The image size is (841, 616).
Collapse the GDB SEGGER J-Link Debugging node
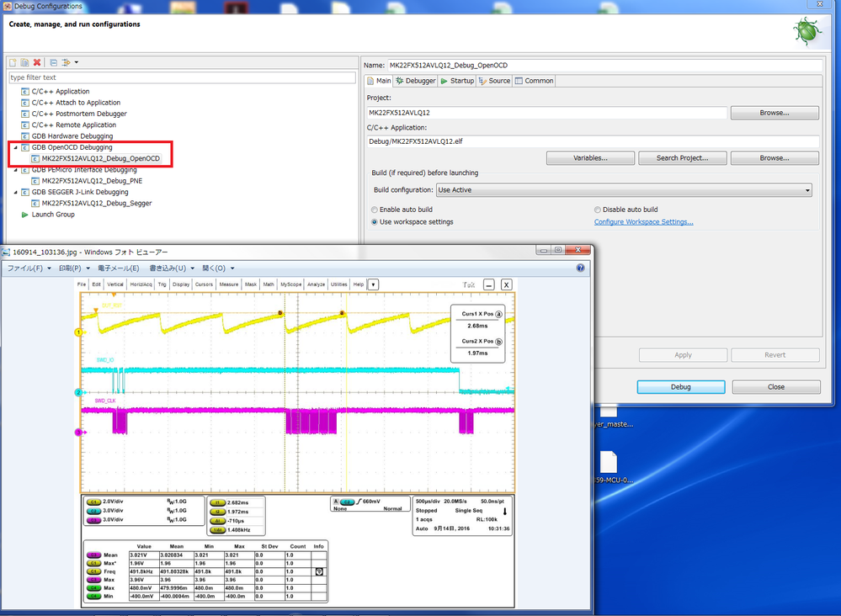[15, 192]
